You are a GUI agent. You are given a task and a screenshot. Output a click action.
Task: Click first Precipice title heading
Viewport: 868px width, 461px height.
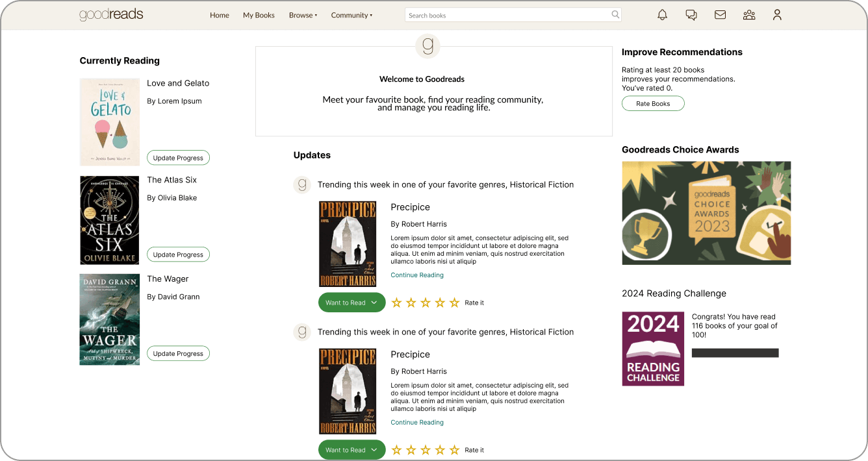[410, 207]
